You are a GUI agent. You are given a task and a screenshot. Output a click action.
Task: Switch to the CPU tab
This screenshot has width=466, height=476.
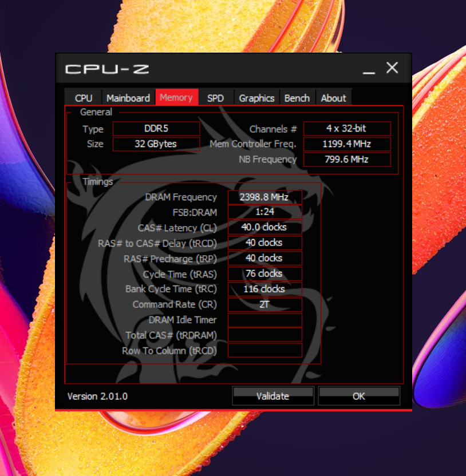(83, 98)
